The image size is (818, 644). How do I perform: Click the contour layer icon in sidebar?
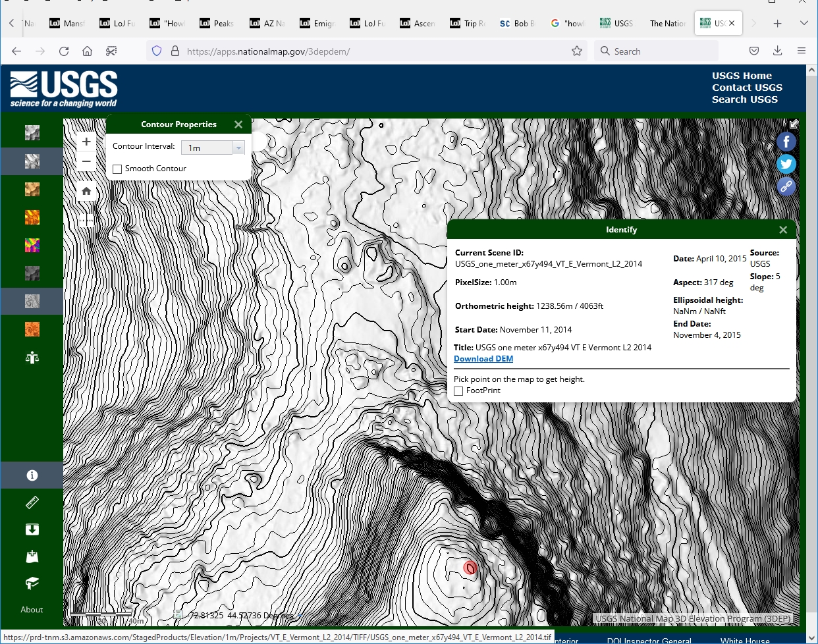(32, 302)
